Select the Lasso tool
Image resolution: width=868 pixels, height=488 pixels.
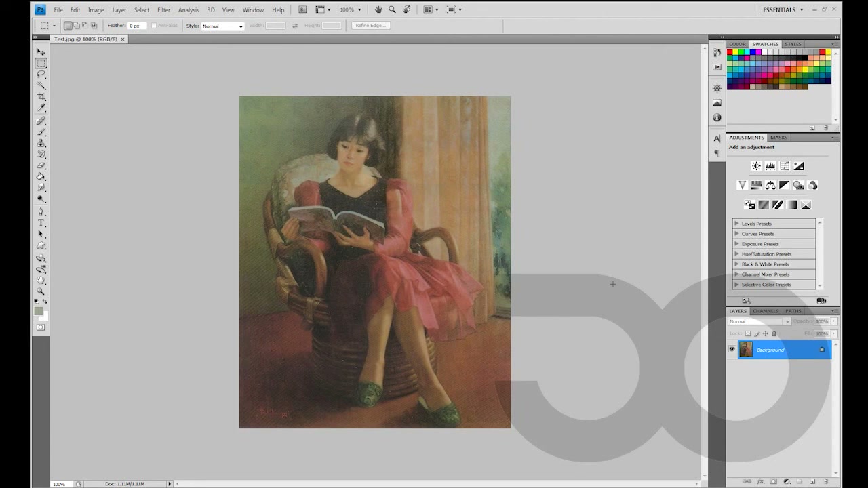pos(41,74)
